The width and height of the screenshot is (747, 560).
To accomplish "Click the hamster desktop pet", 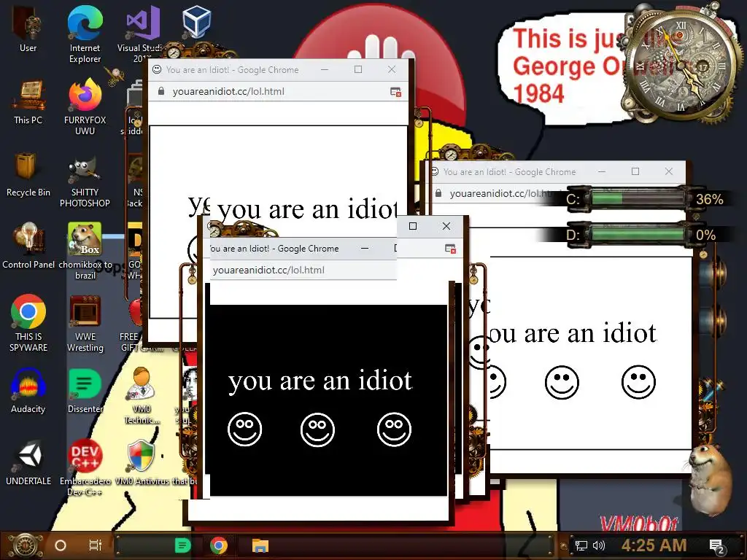I will click(711, 478).
